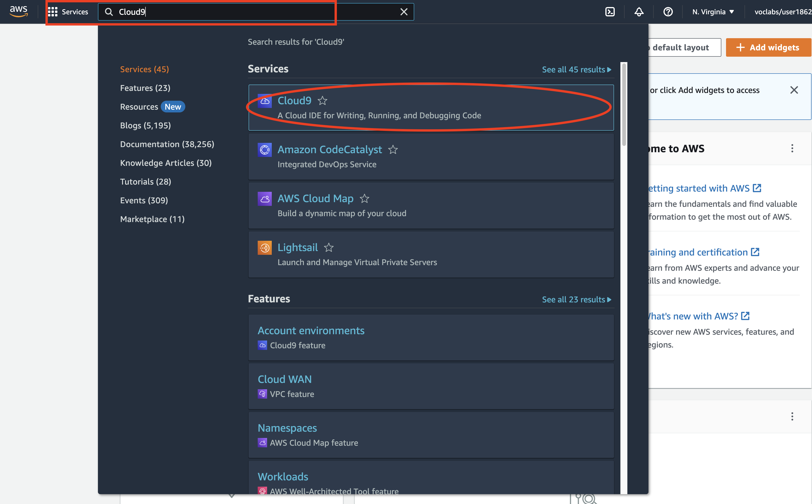Click the help question mark icon

pyautogui.click(x=668, y=12)
